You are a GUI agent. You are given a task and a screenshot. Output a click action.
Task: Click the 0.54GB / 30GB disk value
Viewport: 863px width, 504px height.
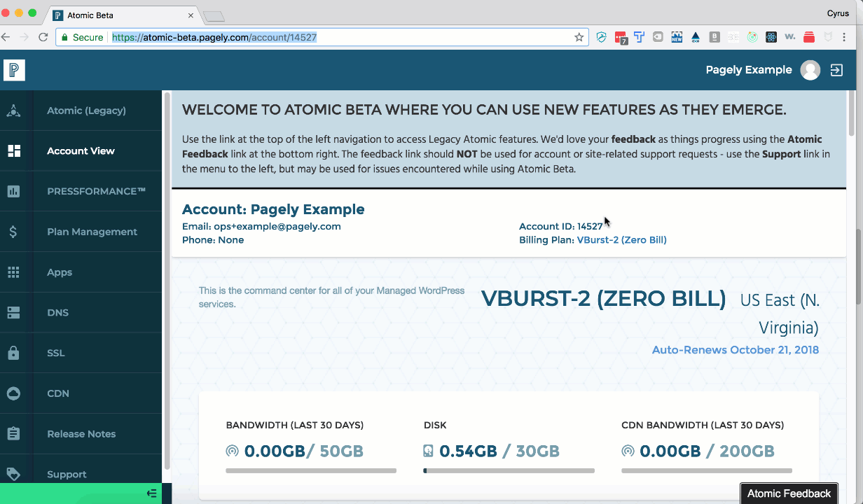pyautogui.click(x=499, y=451)
